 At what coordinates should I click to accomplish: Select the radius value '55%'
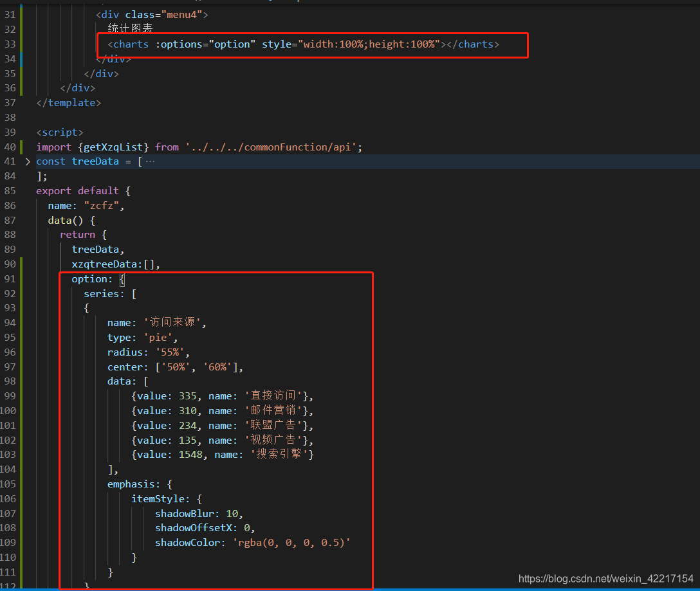click(169, 352)
